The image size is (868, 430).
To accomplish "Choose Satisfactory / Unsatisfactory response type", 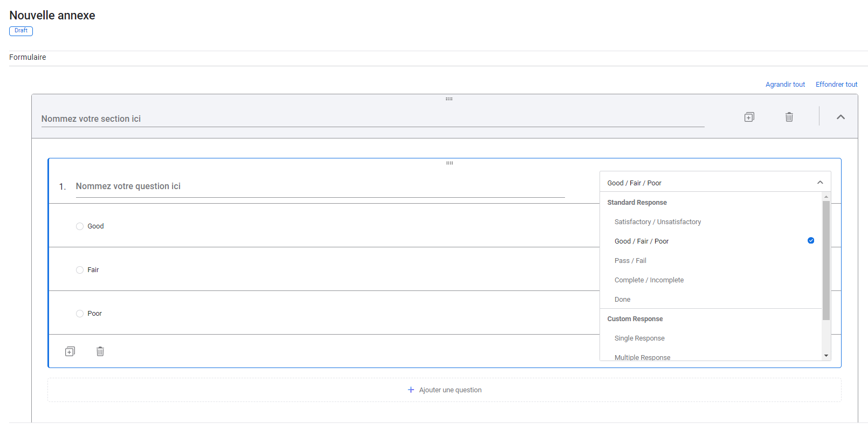I will [x=657, y=222].
